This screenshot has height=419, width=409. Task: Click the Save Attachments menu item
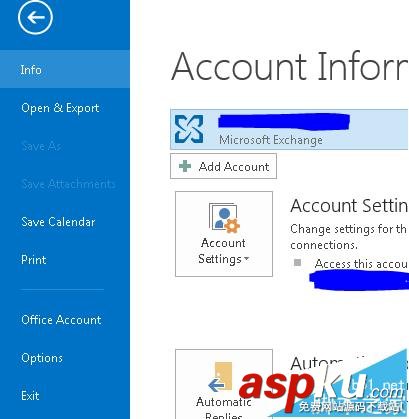pyautogui.click(x=68, y=184)
